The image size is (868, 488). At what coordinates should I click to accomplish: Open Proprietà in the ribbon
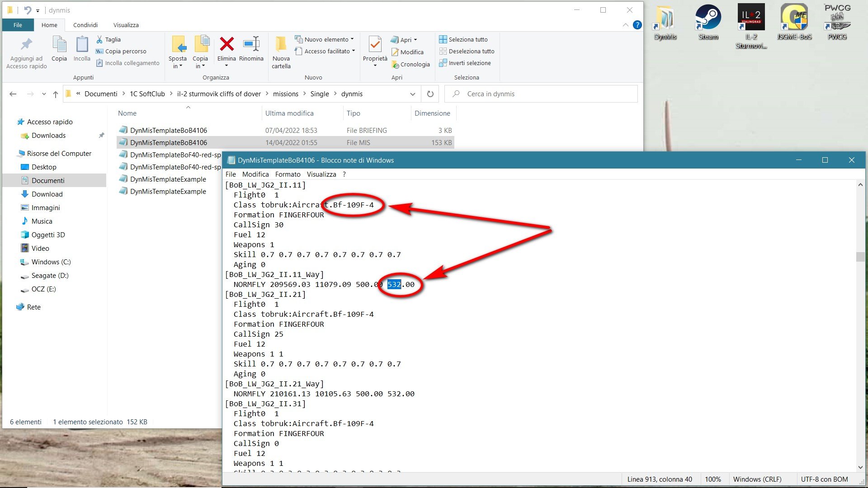point(375,51)
